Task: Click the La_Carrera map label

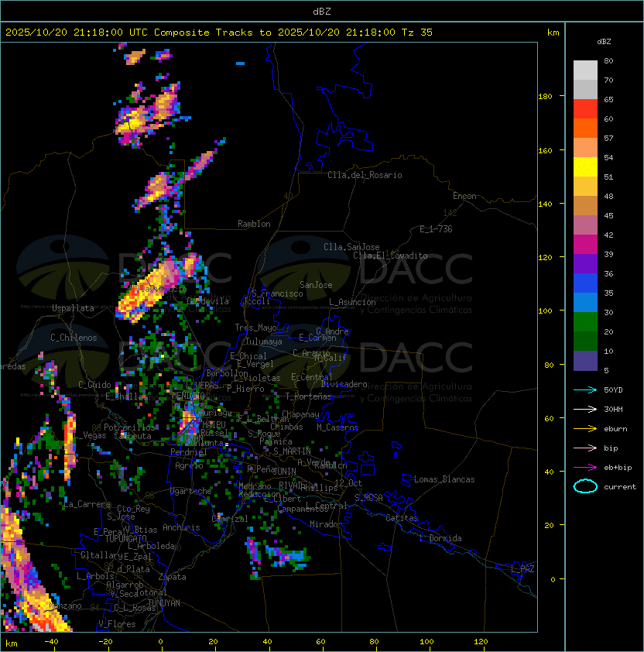Action: (x=87, y=504)
